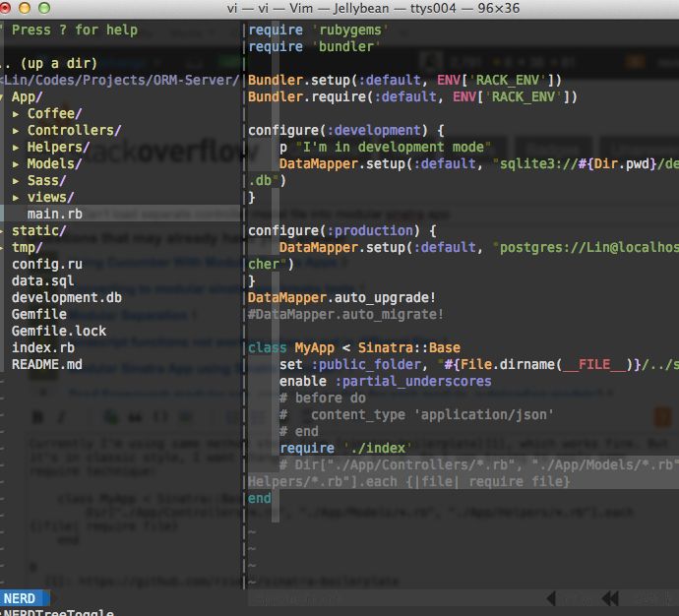Screen dimensions: 679x616
Task: Click the :NERDTreeToggle command line
Action: (x=57, y=612)
